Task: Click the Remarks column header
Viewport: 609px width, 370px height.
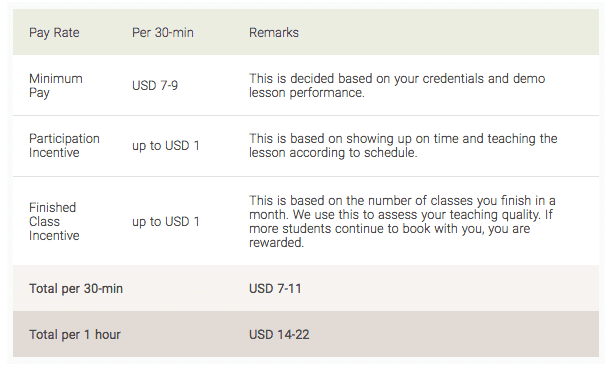Action: [274, 32]
